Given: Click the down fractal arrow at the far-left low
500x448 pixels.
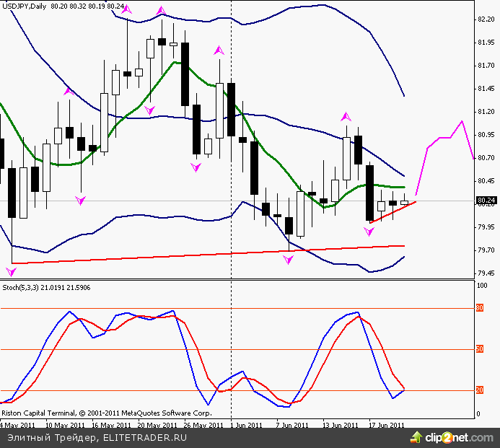Looking at the screenshot, I should pyautogui.click(x=11, y=271).
